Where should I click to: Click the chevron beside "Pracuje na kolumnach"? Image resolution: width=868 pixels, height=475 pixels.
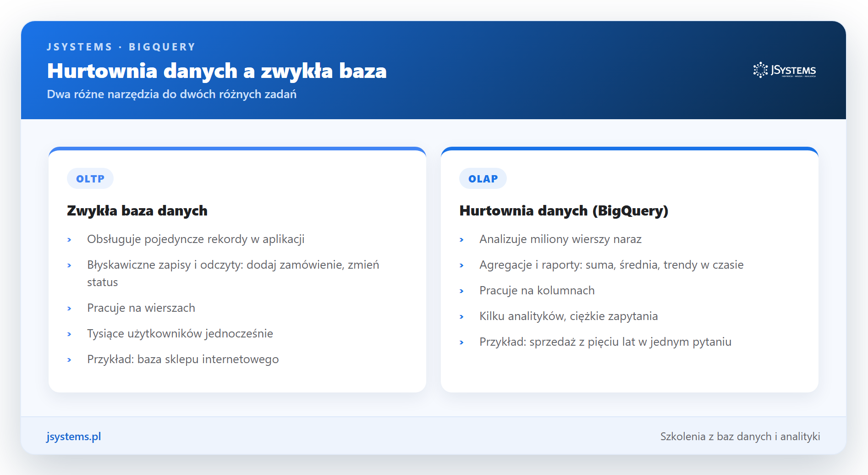(x=461, y=291)
